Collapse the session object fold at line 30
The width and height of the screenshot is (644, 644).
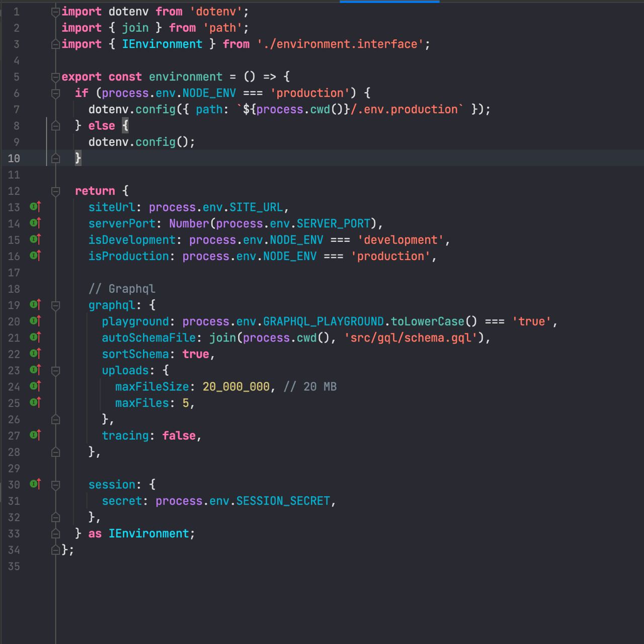pos(56,486)
